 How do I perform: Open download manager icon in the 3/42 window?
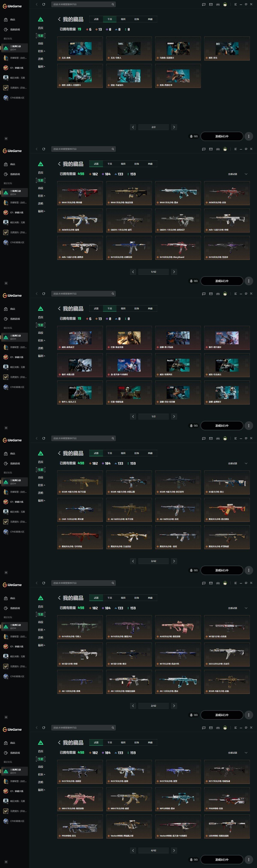coord(218,438)
